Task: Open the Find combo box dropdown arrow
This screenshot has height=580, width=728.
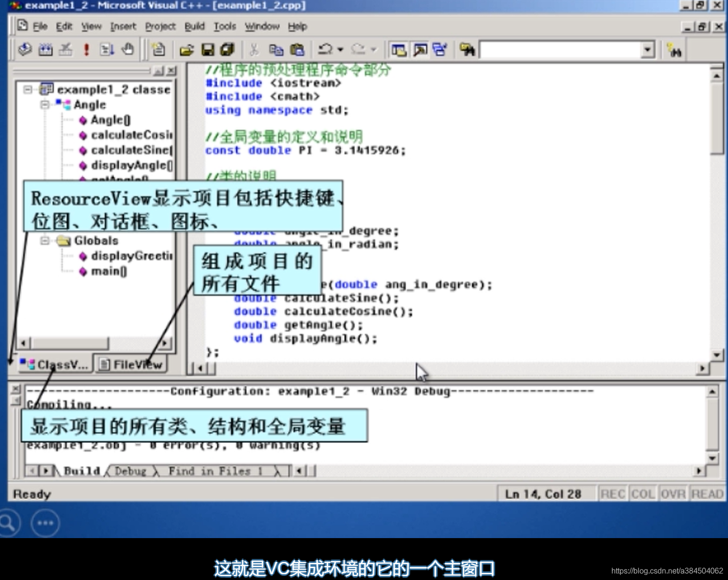Action: [x=647, y=50]
